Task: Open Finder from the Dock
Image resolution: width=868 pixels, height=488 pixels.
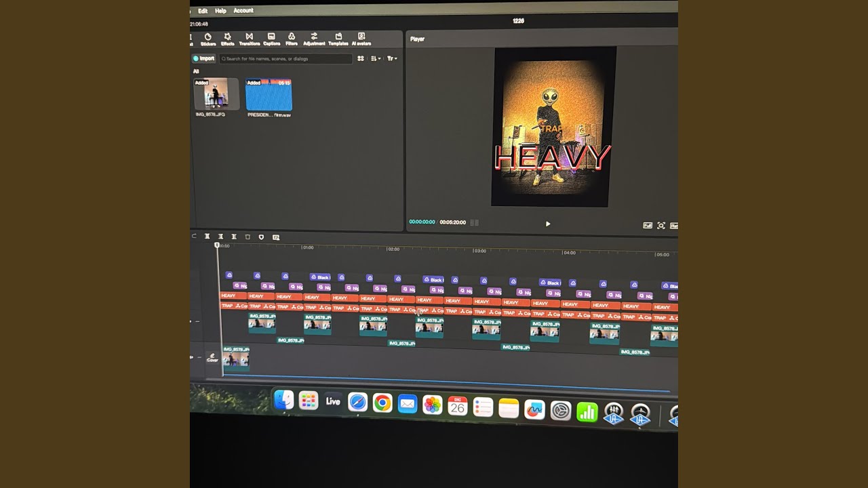Action: 283,401
